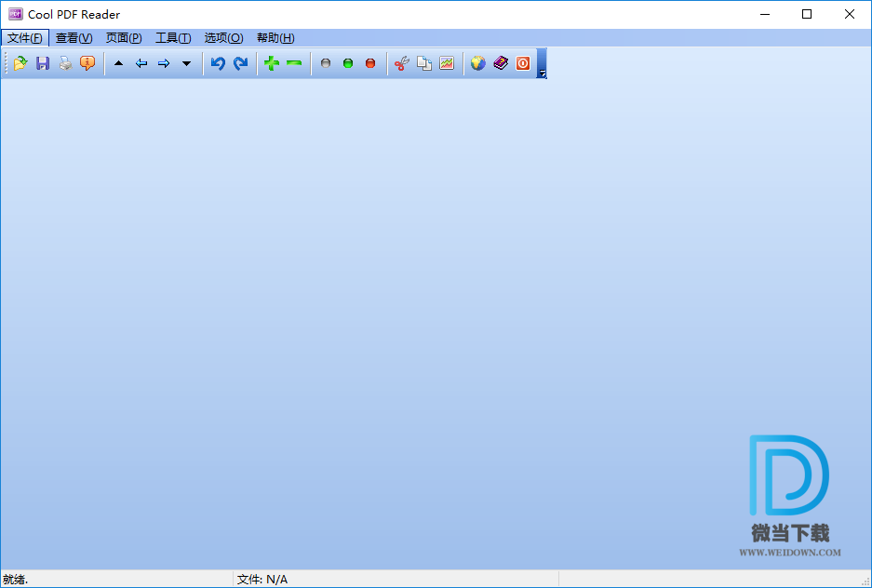Go to previous page with left arrow

(x=141, y=63)
